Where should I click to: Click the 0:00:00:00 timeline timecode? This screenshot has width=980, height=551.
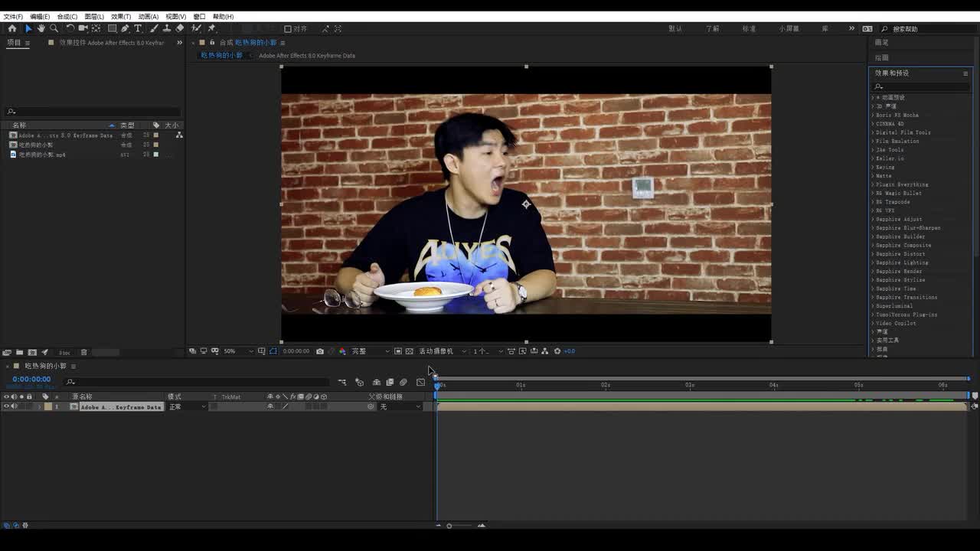pos(31,379)
